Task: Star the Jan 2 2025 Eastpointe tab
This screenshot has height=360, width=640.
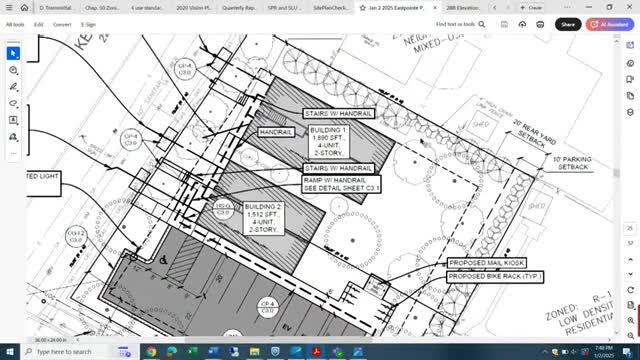Action: coord(362,8)
